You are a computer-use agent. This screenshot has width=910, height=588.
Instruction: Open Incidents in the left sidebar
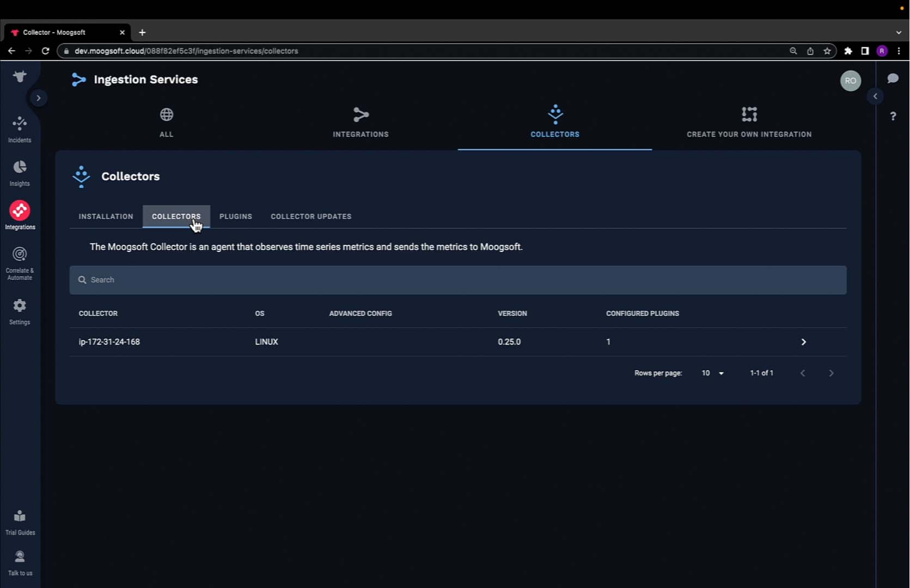[x=20, y=130]
